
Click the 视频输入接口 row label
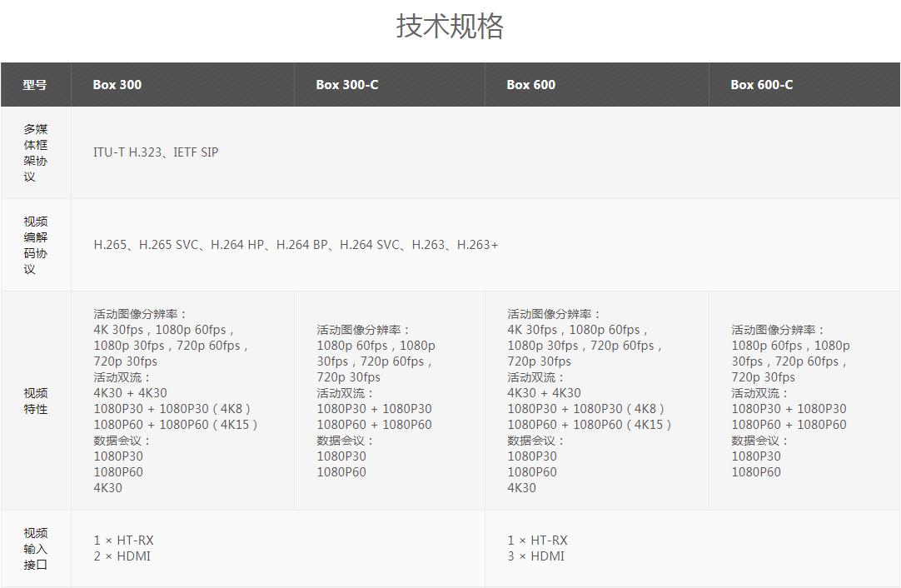(35, 549)
